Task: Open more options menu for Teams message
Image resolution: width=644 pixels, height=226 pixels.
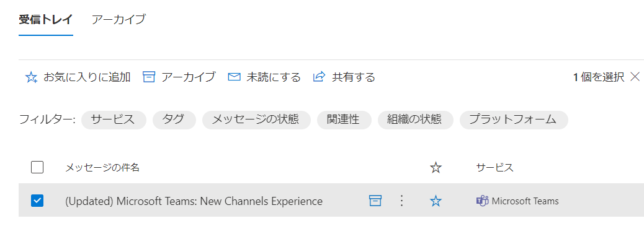Action: [402, 201]
